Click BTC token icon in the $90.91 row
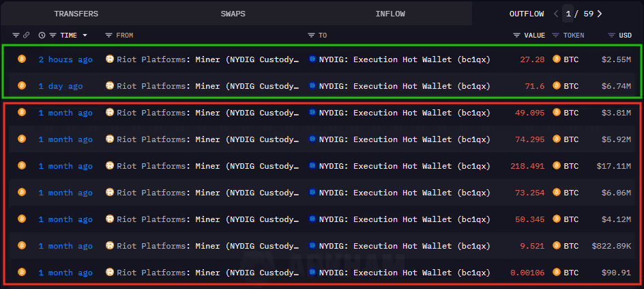This screenshot has height=289, width=644. 557,272
